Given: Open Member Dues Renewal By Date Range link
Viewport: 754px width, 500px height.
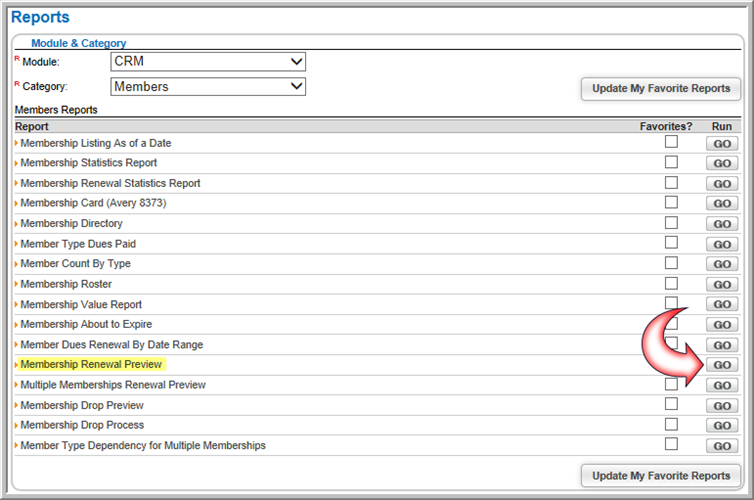Looking at the screenshot, I should click(112, 345).
